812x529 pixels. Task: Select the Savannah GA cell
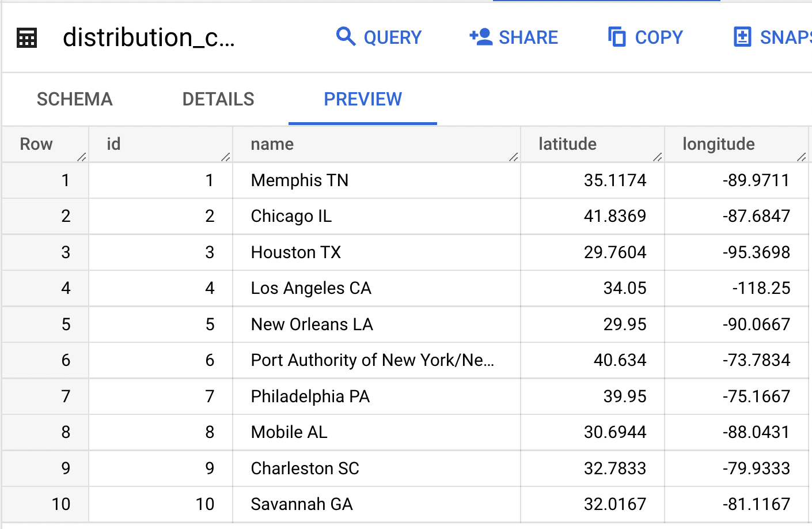coord(377,504)
